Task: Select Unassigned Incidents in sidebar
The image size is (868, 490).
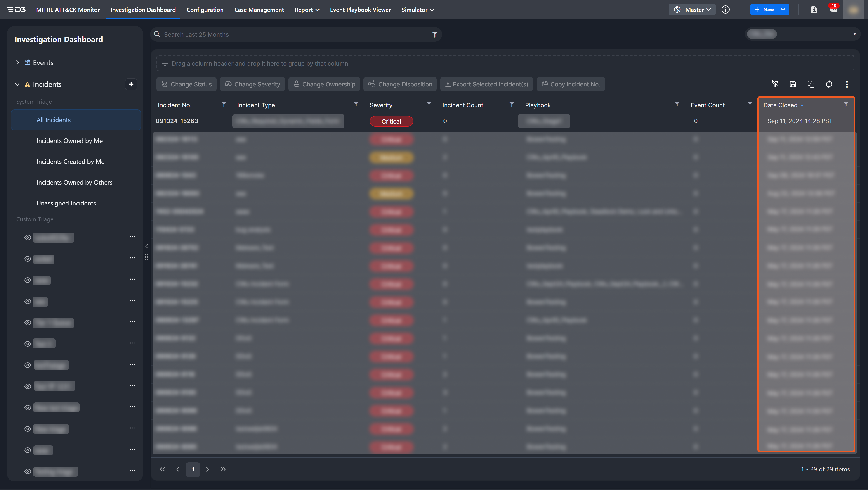Action: pos(66,203)
